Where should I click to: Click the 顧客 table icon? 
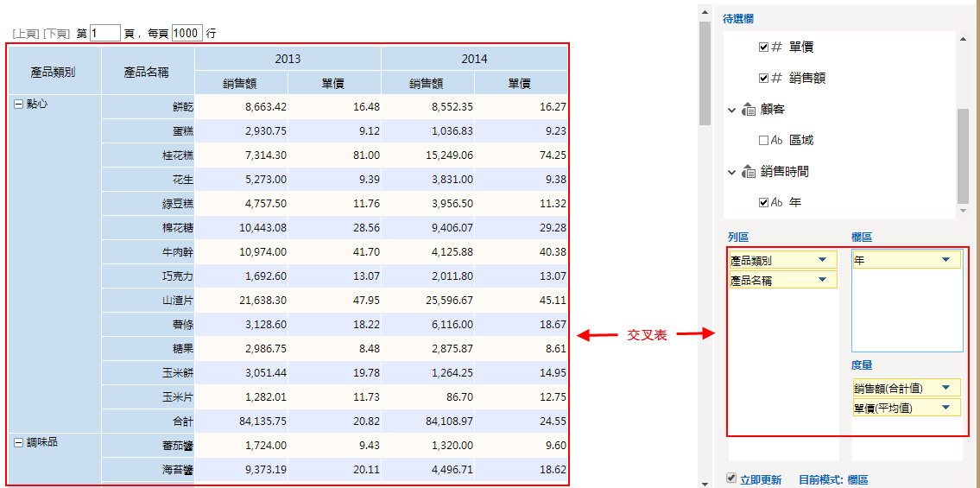tap(749, 110)
